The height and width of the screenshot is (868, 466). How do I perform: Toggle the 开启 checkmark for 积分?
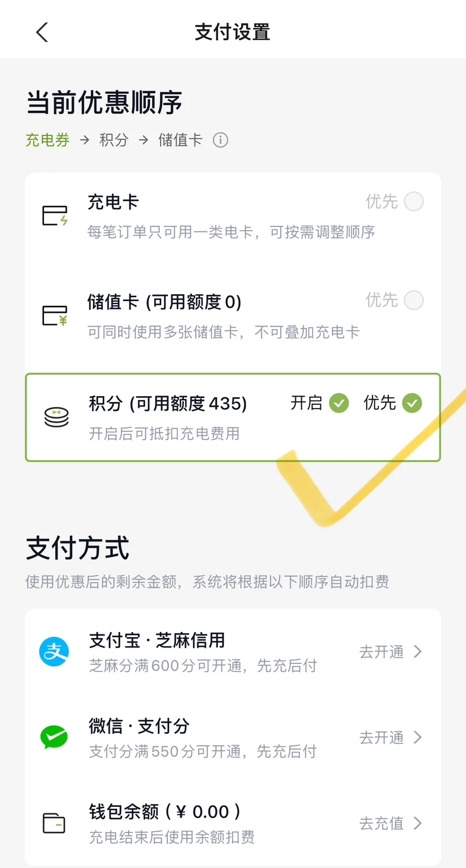click(x=339, y=403)
